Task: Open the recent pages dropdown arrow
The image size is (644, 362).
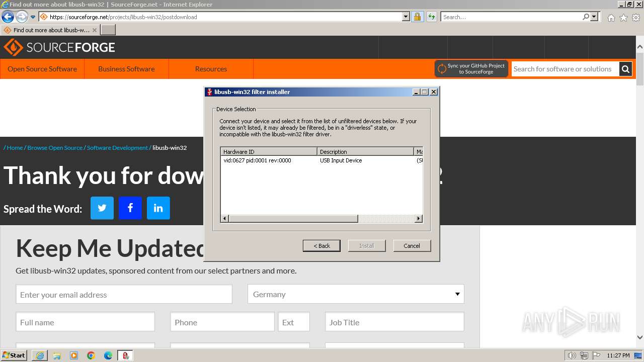Action: click(x=33, y=17)
